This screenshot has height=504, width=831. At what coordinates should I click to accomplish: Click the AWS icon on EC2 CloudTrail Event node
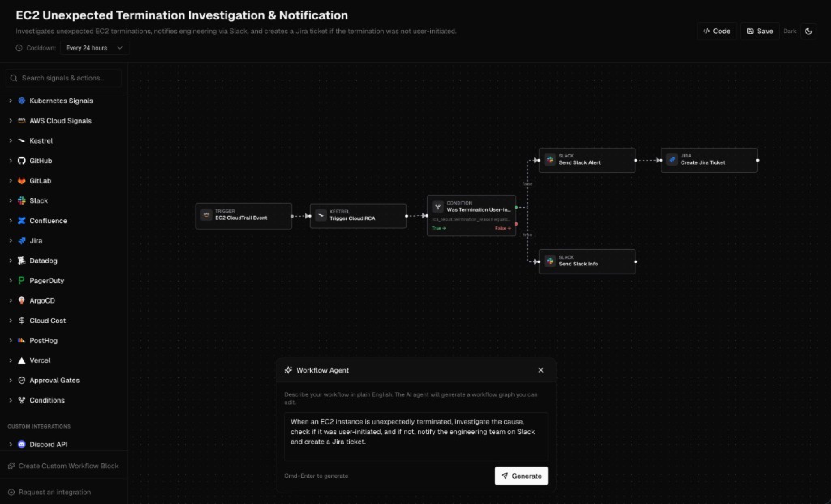[206, 215]
